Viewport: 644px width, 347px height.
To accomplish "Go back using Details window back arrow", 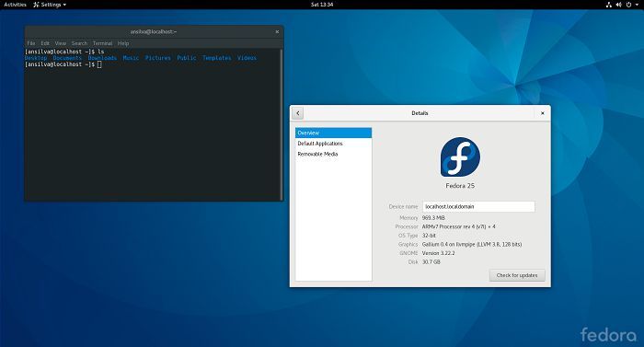I will point(298,113).
